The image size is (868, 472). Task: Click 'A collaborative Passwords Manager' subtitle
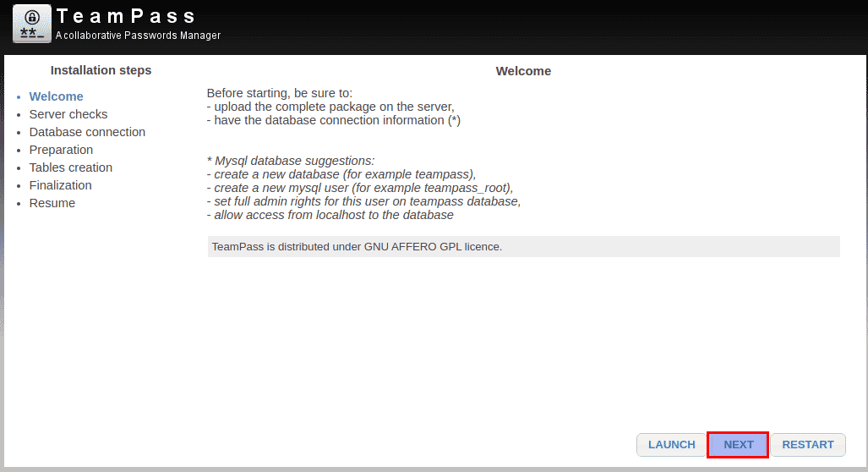pyautogui.click(x=138, y=36)
